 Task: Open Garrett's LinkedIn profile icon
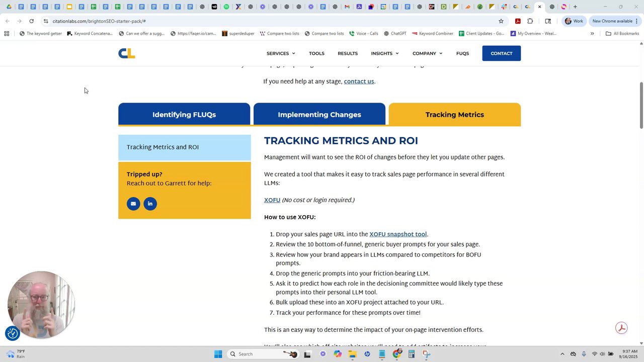tap(150, 204)
